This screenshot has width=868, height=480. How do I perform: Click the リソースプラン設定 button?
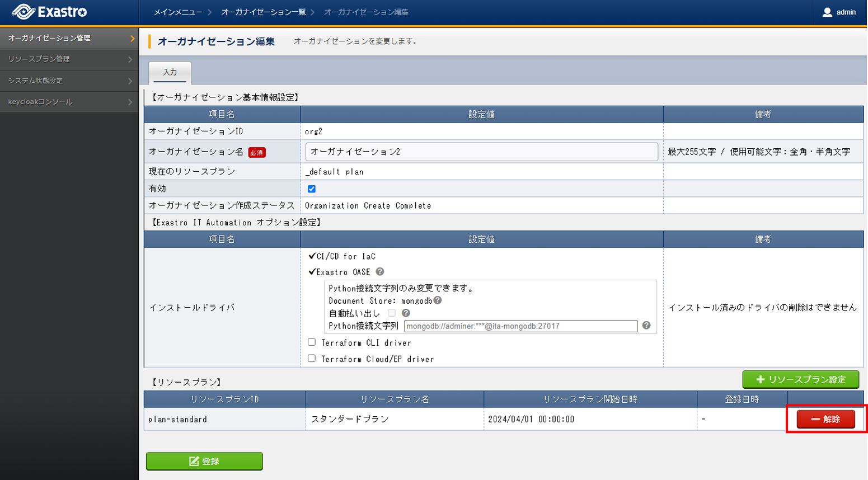pyautogui.click(x=800, y=379)
